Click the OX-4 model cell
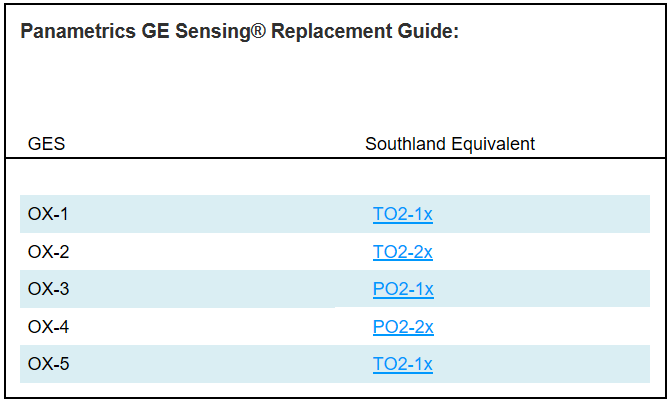This screenshot has width=670, height=402. click(48, 327)
